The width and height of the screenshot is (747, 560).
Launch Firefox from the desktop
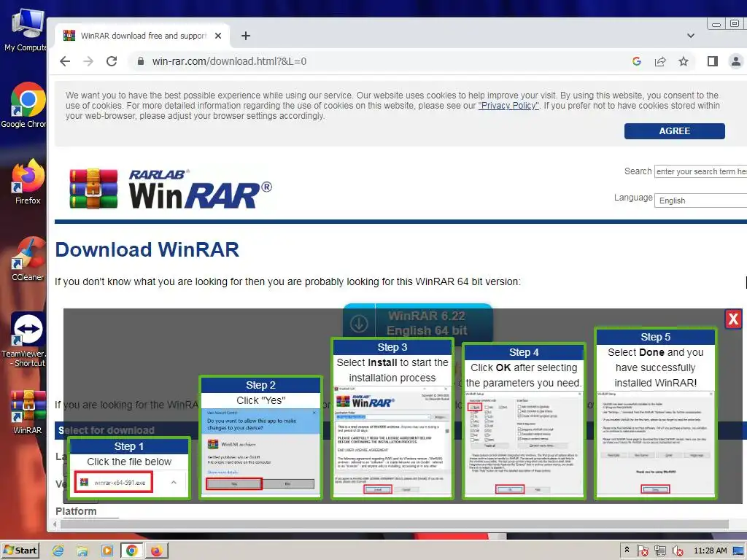27,182
